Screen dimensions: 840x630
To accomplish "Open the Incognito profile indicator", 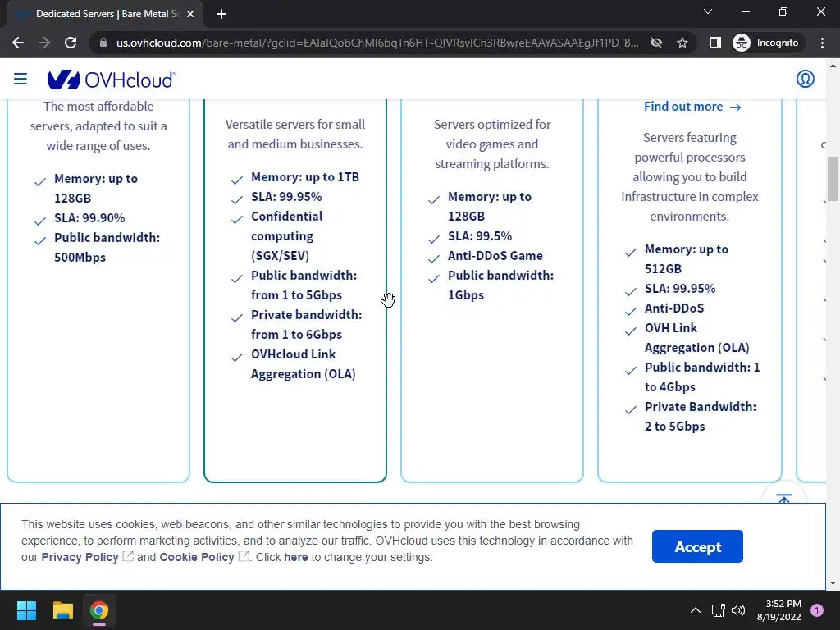I will [766, 43].
